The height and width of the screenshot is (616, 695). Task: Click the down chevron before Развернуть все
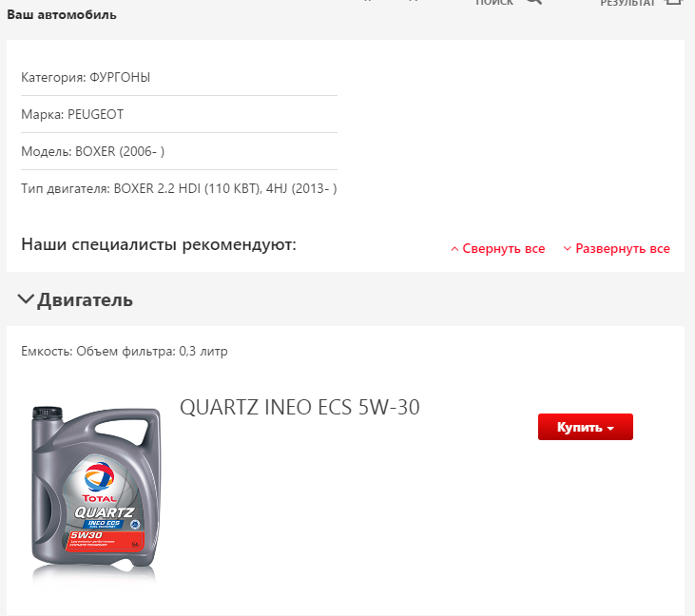(x=567, y=249)
